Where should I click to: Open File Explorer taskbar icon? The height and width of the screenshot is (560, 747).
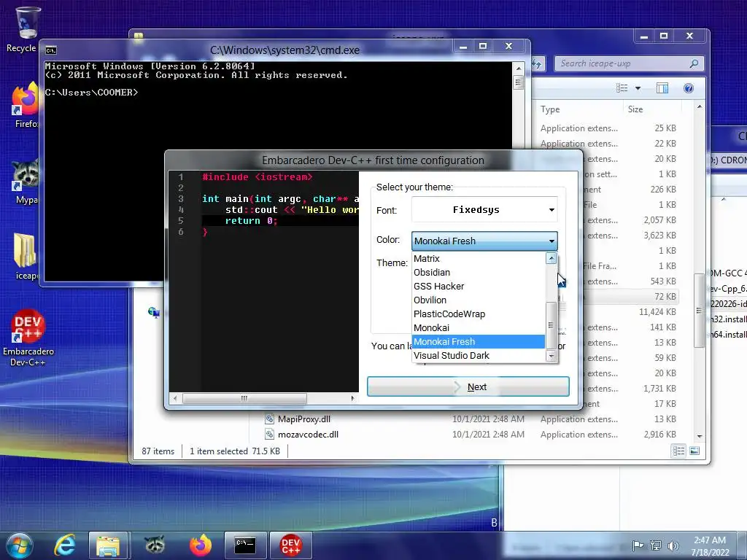[x=108, y=545]
